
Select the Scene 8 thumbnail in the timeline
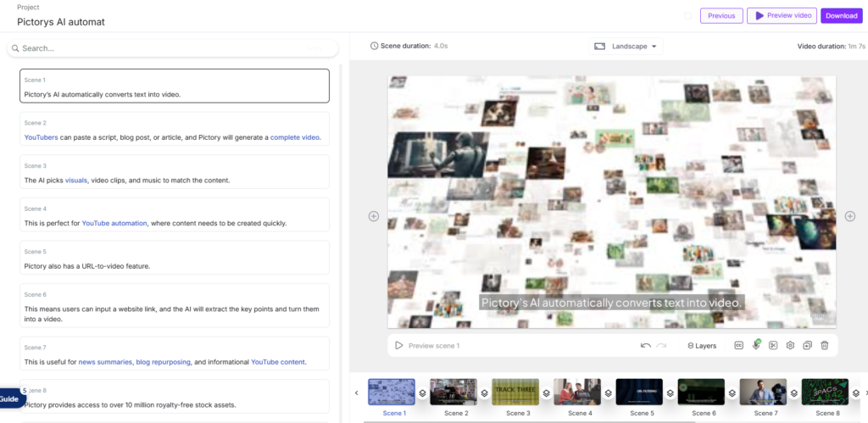point(826,392)
